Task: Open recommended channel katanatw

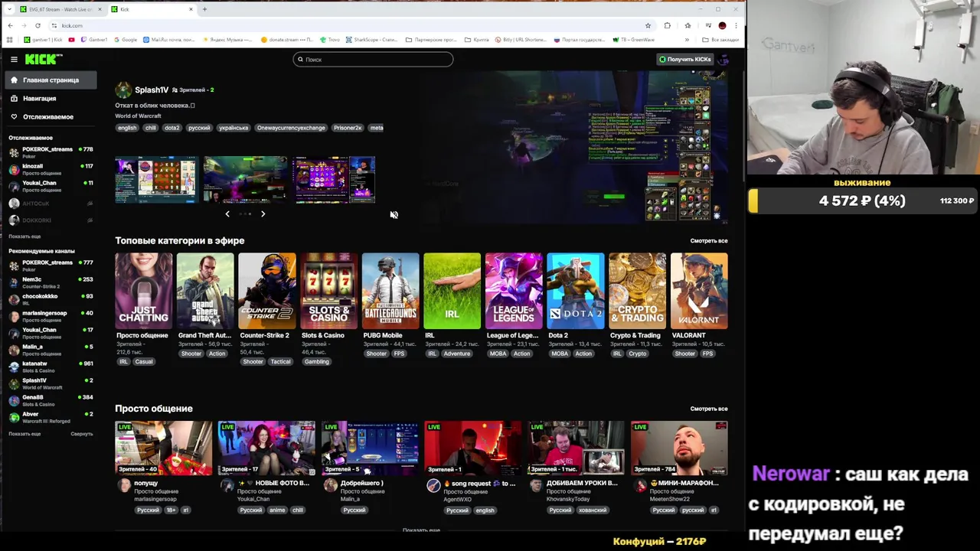Action: 50,367
